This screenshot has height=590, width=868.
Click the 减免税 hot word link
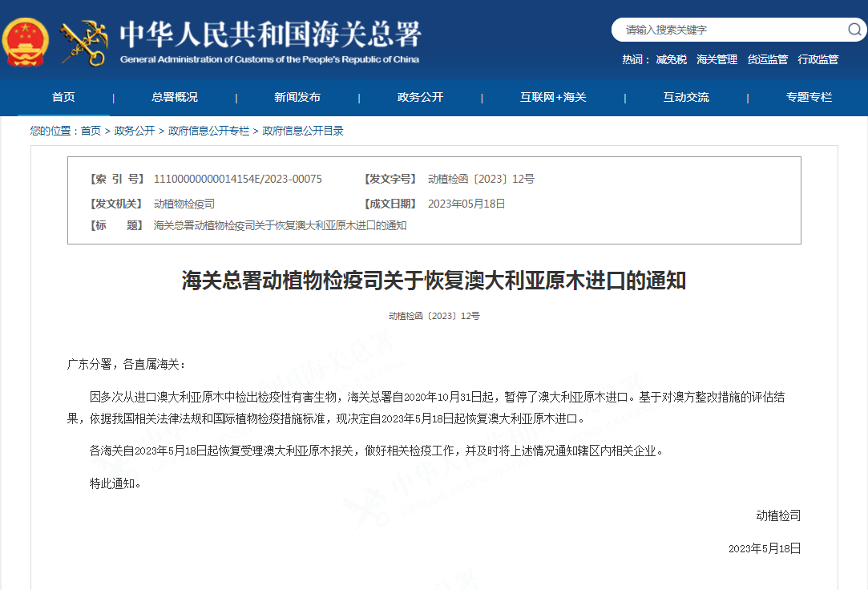pos(671,59)
